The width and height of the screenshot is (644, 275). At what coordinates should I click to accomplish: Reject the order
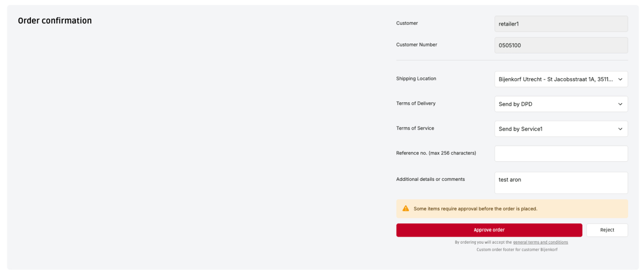tap(607, 230)
